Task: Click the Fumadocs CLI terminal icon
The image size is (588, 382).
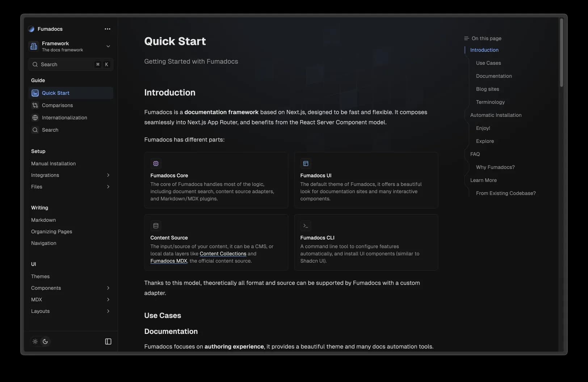Action: (306, 226)
